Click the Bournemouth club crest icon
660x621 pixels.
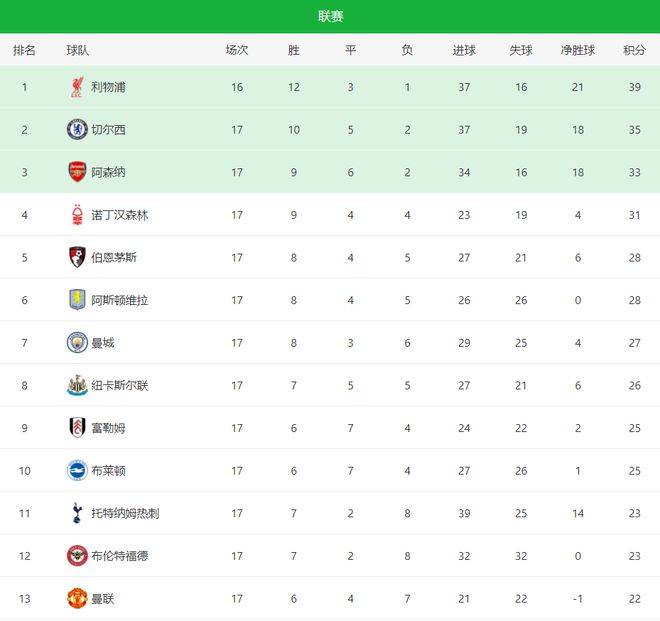pos(77,257)
